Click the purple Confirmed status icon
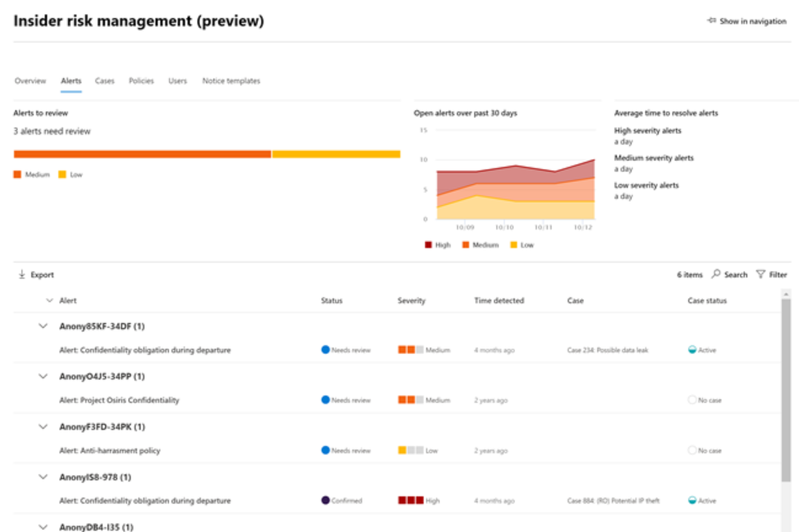Screen dimensions: 799x532 click(325, 500)
